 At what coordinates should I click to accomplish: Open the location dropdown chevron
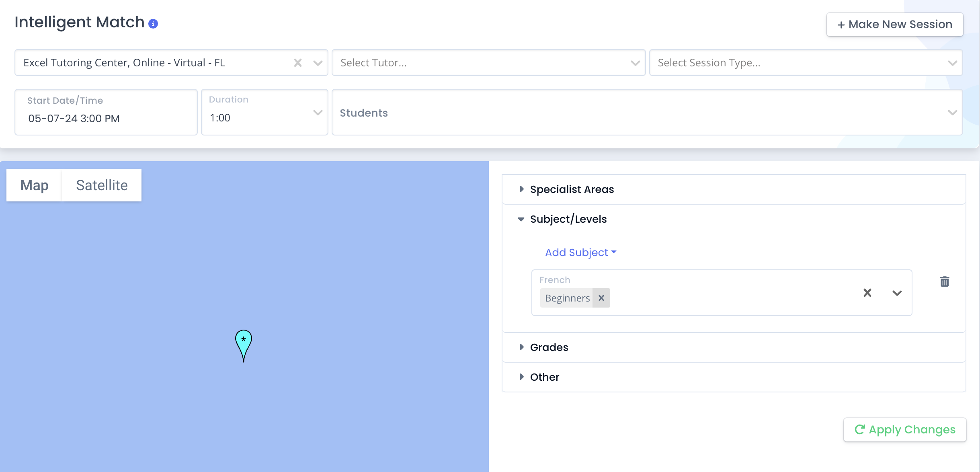point(318,63)
